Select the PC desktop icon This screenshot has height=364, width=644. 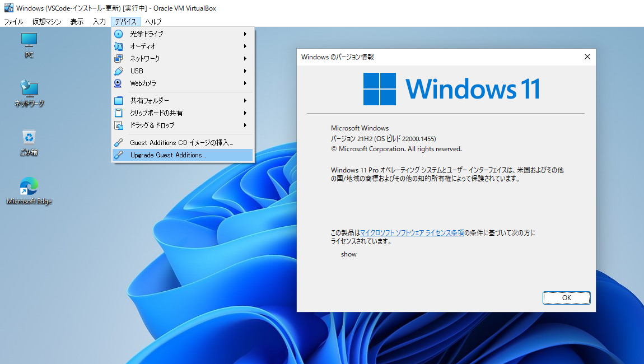point(29,45)
